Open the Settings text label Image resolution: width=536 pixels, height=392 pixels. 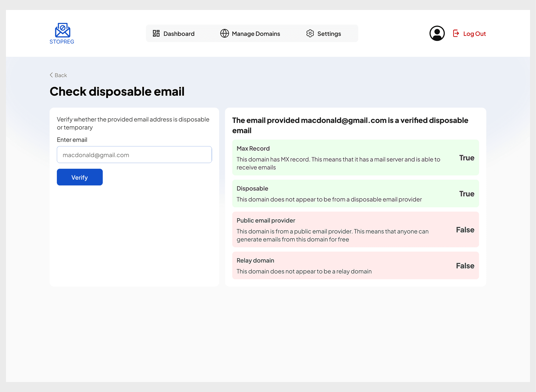point(329,34)
